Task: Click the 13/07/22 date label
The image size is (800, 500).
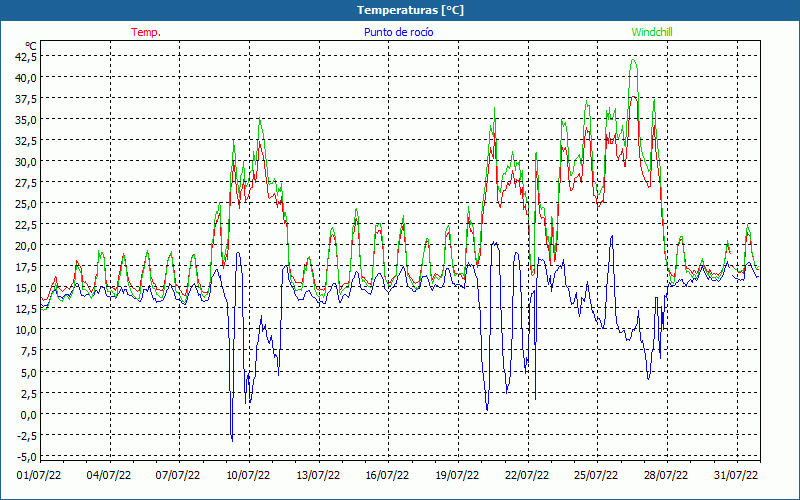Action: pyautogui.click(x=318, y=475)
